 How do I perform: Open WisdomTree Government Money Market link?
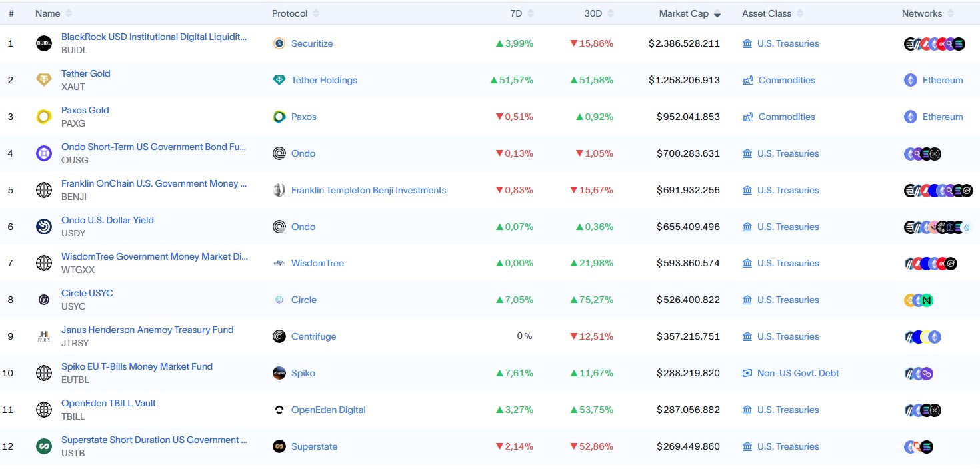pos(154,257)
